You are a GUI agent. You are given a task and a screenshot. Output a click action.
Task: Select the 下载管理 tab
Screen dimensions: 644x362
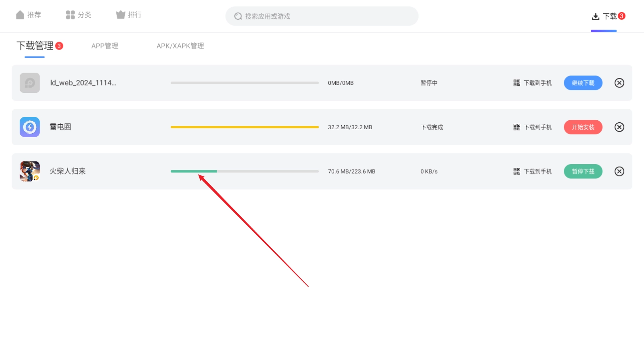click(x=35, y=46)
